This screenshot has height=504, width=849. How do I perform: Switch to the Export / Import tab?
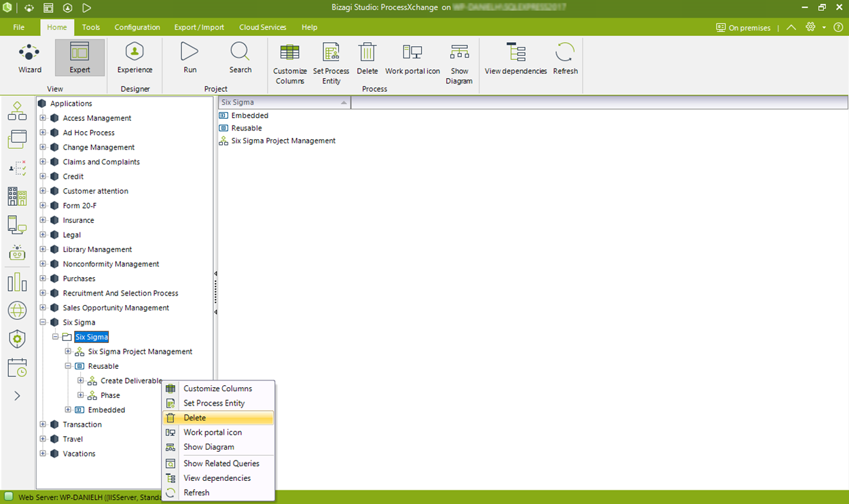click(199, 27)
